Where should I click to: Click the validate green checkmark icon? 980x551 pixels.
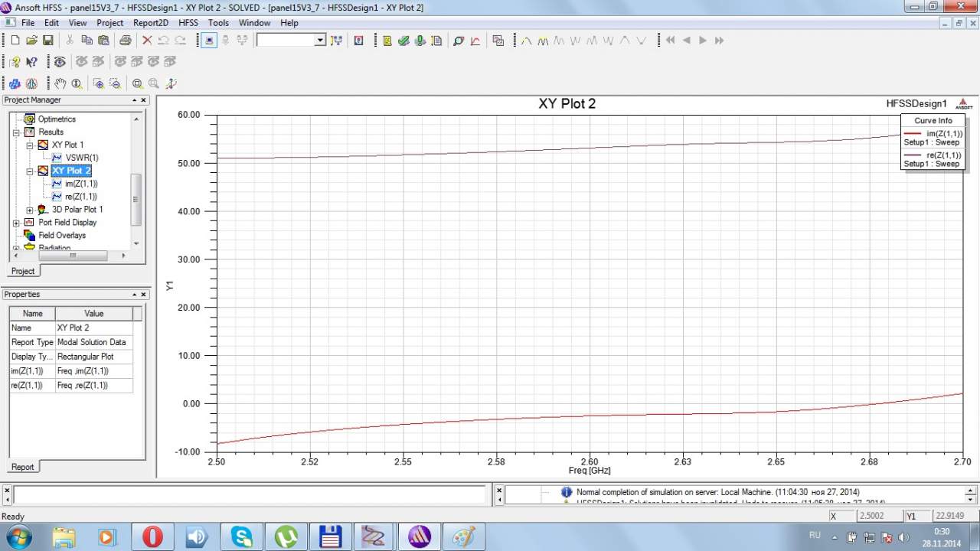pos(403,41)
